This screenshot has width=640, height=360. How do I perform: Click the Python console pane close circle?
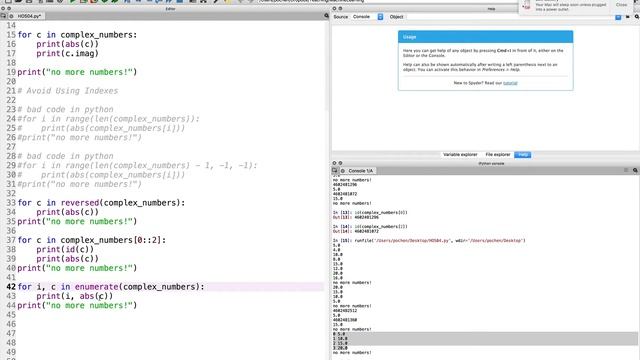tap(334, 163)
